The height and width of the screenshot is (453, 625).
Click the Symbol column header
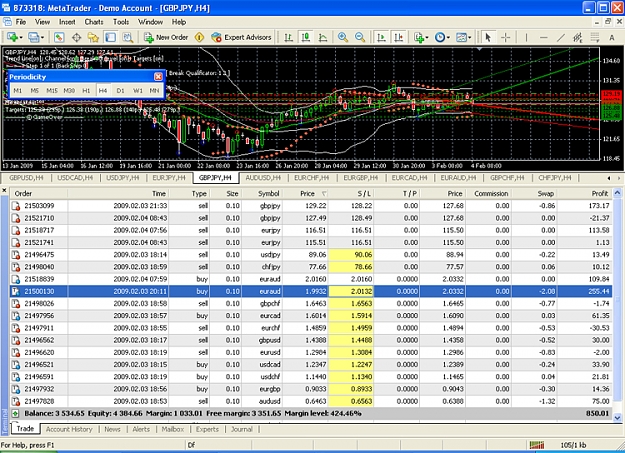pyautogui.click(x=262, y=194)
